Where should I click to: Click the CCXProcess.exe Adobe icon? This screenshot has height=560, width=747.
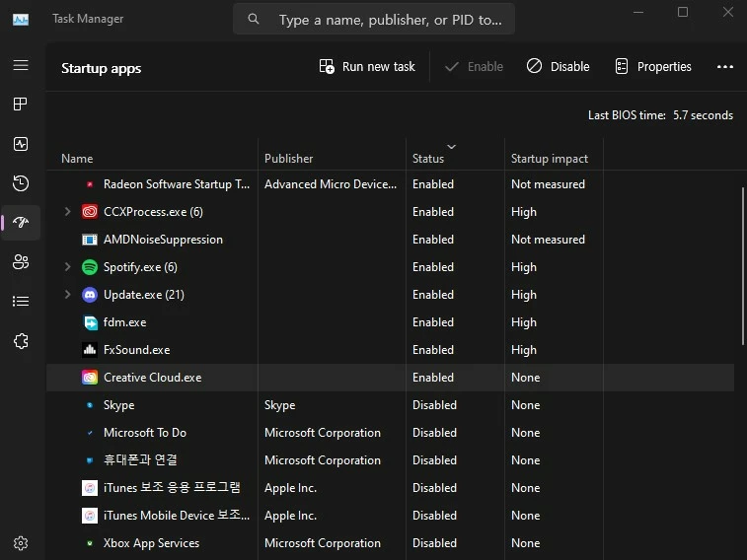pyautogui.click(x=90, y=212)
